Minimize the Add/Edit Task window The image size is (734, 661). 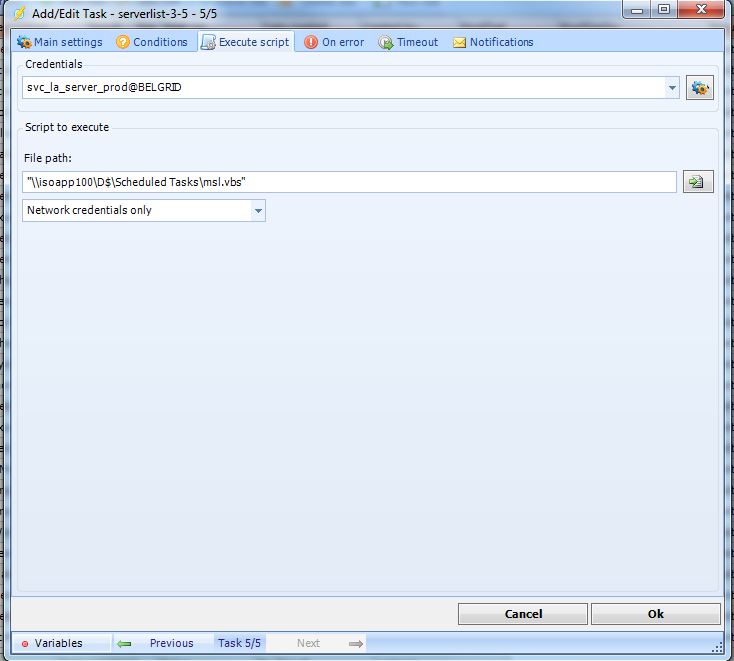tap(639, 11)
